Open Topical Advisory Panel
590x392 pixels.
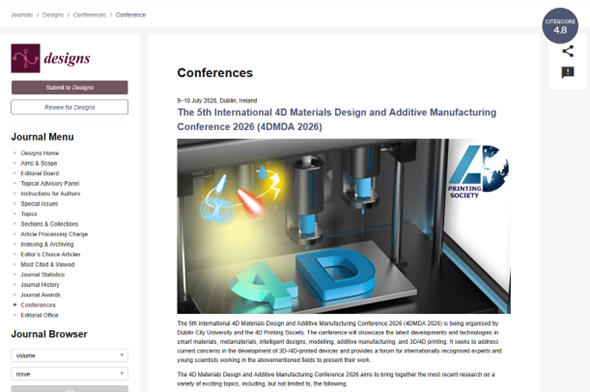[50, 184]
